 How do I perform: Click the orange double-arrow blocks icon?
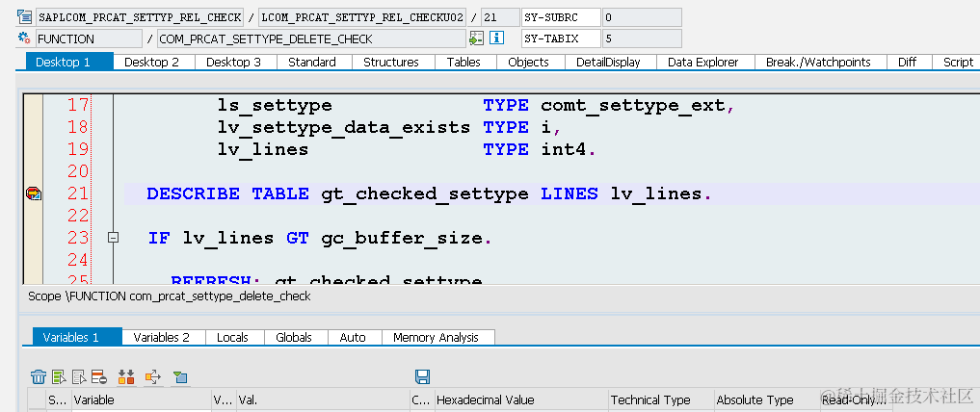pyautogui.click(x=126, y=376)
